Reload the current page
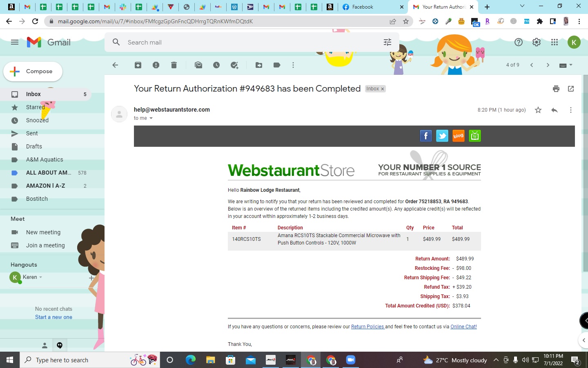The height and width of the screenshot is (368, 588). tap(35, 21)
